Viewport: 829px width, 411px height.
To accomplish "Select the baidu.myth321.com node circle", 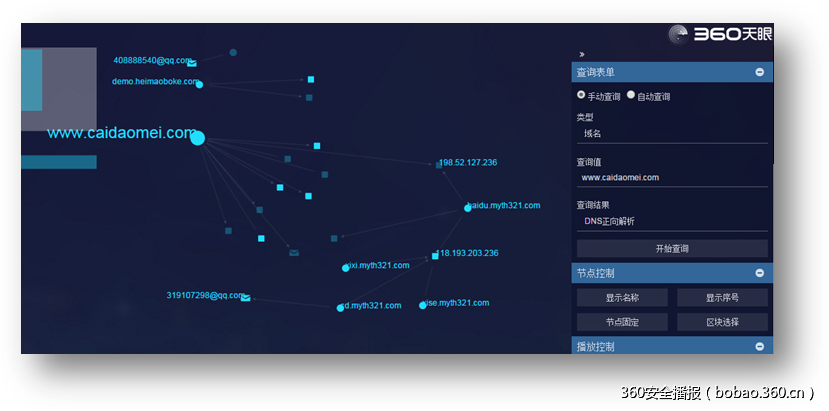I will coord(467,208).
